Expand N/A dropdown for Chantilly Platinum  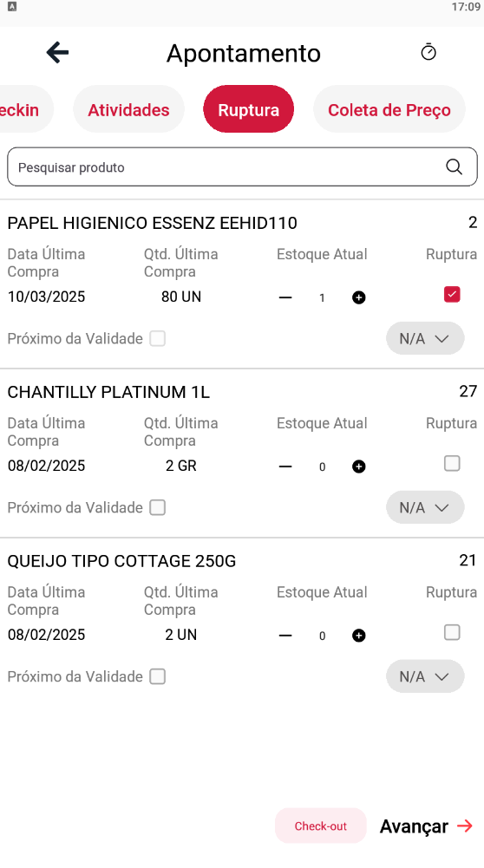tap(425, 507)
